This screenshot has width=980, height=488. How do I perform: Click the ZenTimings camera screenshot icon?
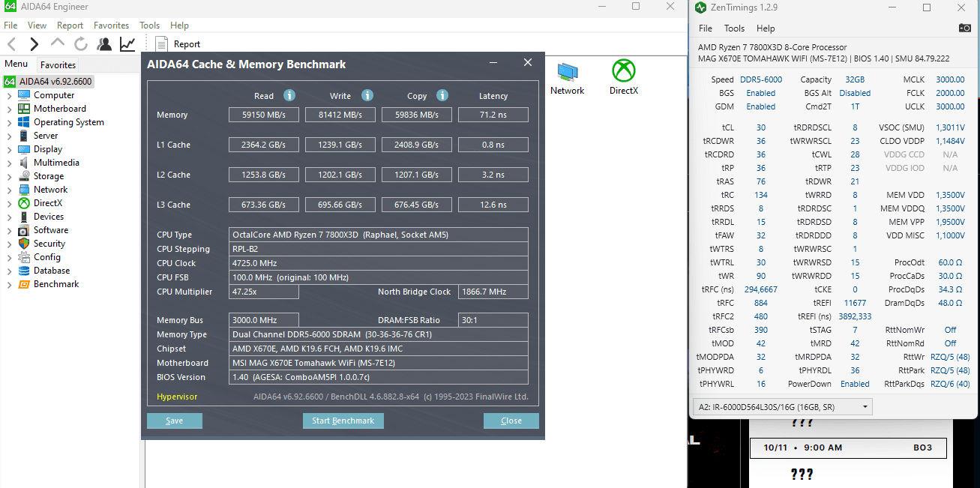(x=965, y=28)
